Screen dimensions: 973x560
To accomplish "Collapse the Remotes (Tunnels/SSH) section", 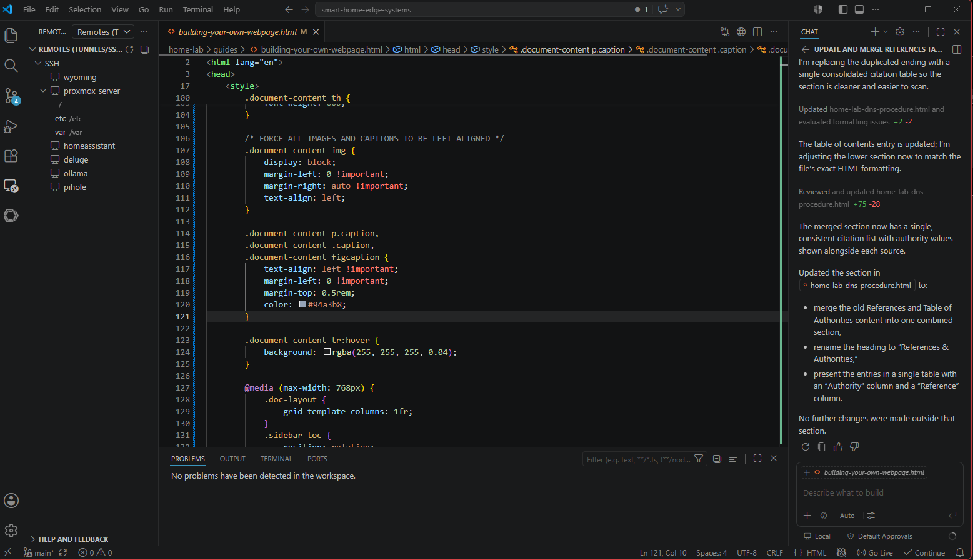I will tap(33, 49).
